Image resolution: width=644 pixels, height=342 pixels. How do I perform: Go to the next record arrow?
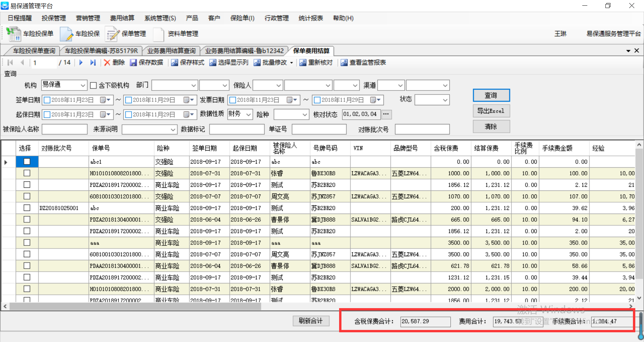tap(81, 63)
